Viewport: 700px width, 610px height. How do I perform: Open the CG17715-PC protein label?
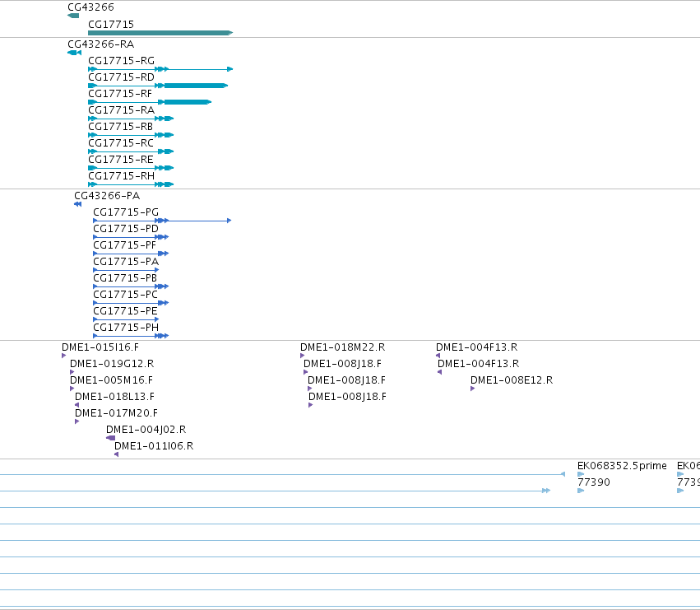125,295
